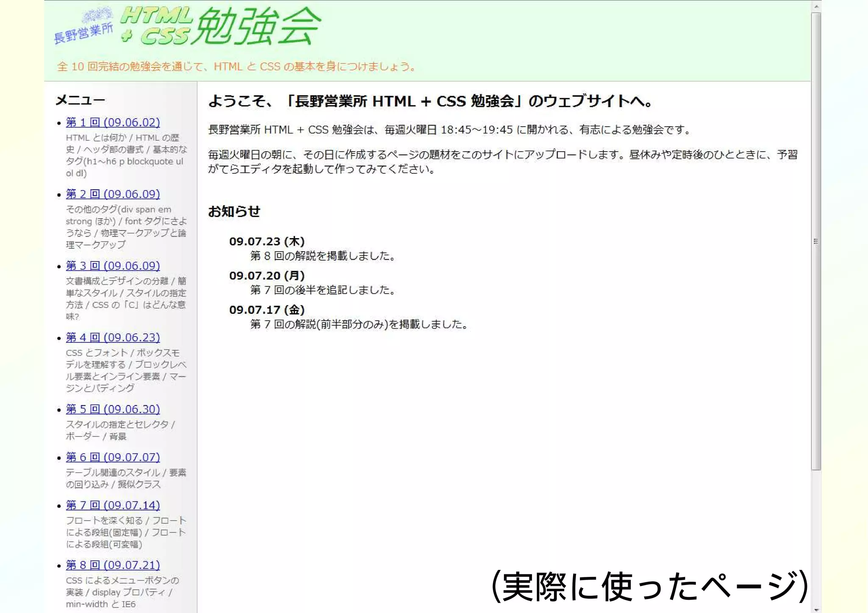This screenshot has height=613, width=868.
Task: Open the 第 8 回 (09.07.21) link
Action: point(113,565)
